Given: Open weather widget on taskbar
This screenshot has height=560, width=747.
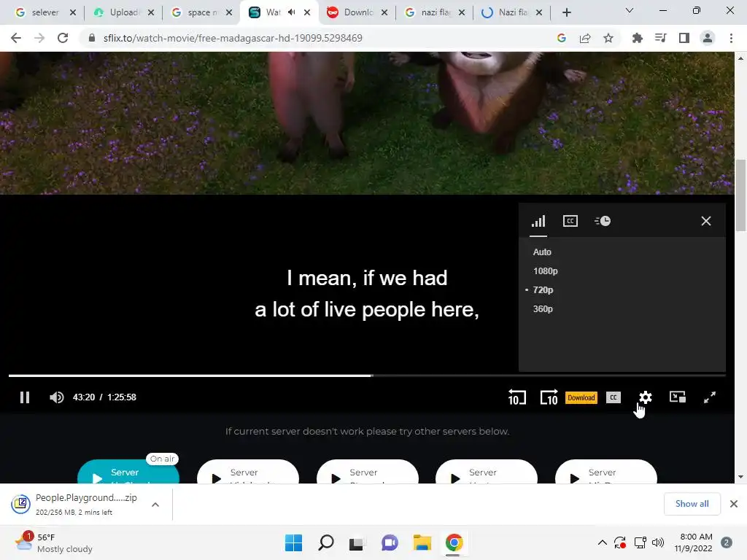Looking at the screenshot, I should (x=53, y=542).
